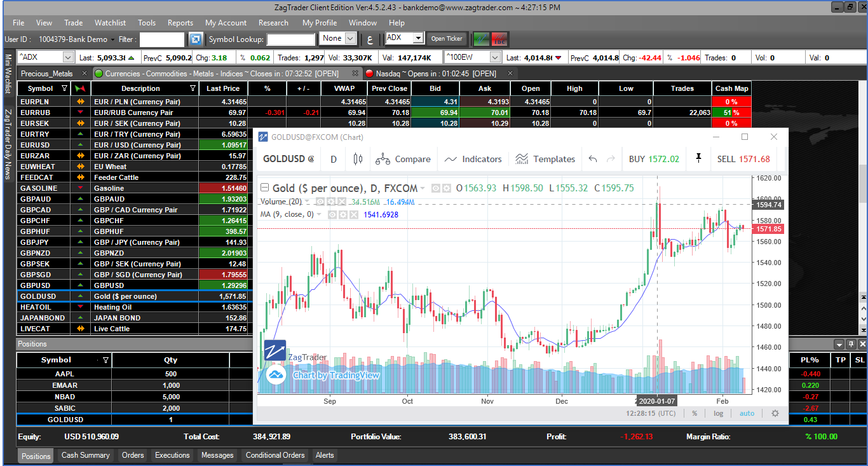Close the Precious_Metals tab
Viewport: 868px width, 466px height.
[x=85, y=74]
